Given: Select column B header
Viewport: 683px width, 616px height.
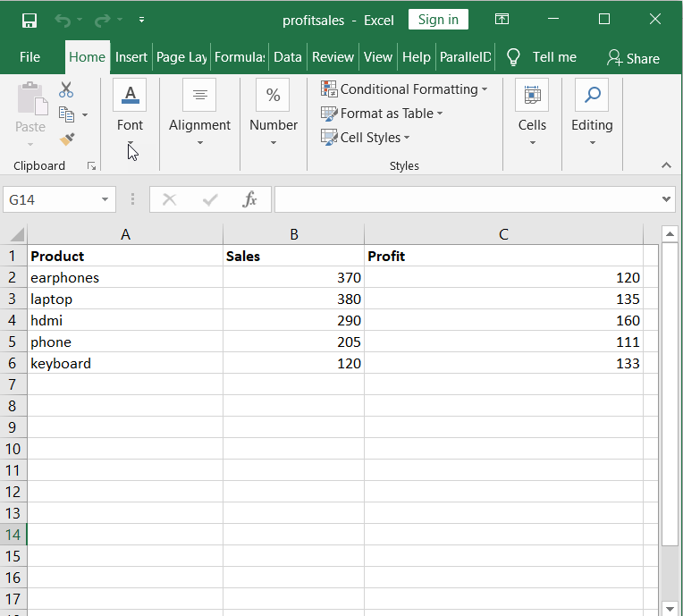Looking at the screenshot, I should tap(293, 235).
